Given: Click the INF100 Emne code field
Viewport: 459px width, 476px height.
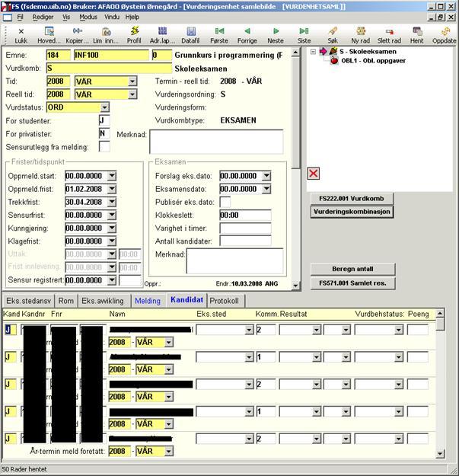Looking at the screenshot, I should pos(111,56).
